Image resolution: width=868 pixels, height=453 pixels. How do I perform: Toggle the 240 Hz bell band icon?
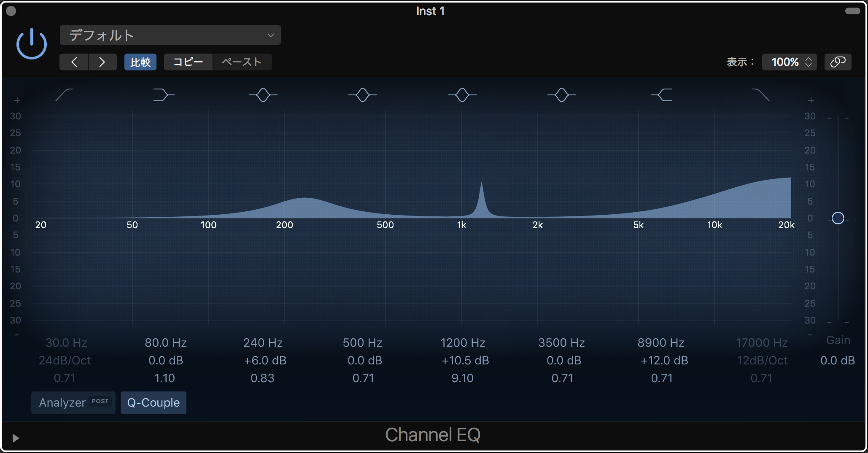[263, 95]
